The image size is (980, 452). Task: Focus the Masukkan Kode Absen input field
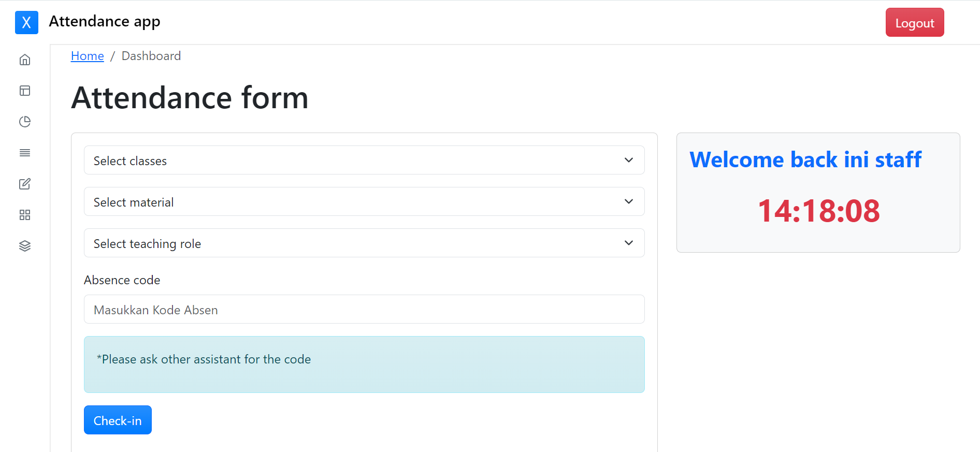click(x=364, y=309)
